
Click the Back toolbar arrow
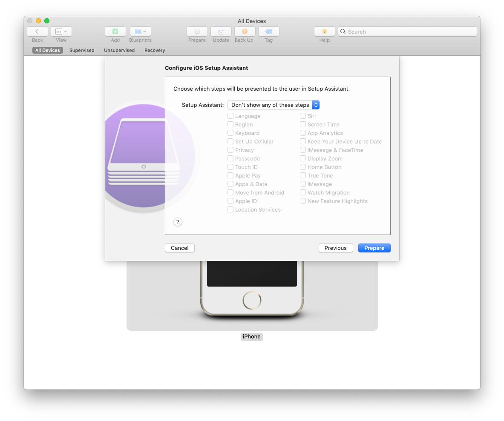point(37,32)
